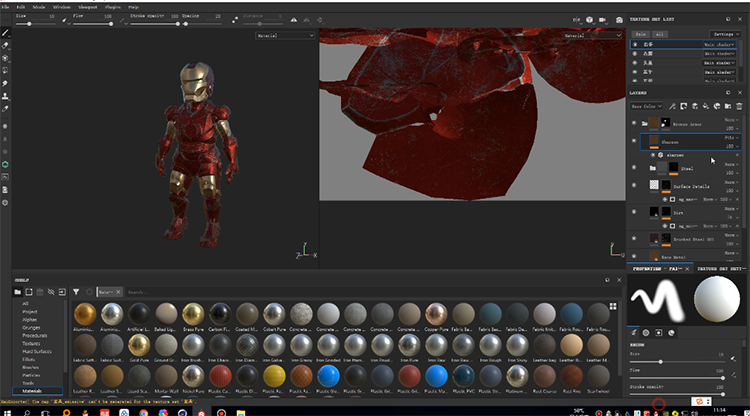Click the Solo button in Texture Set List

640,33
